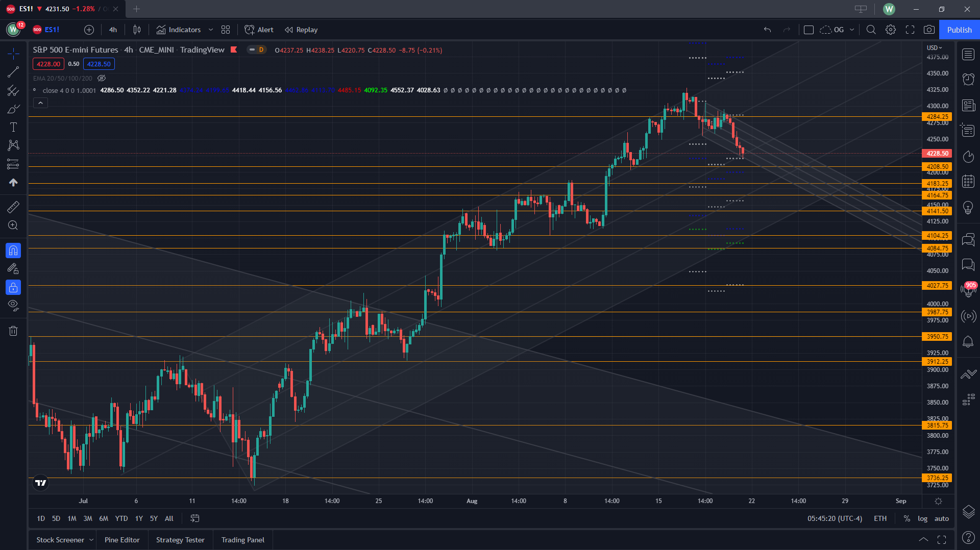The height and width of the screenshot is (550, 980).
Task: Maximize the bottom panel
Action: click(x=942, y=540)
